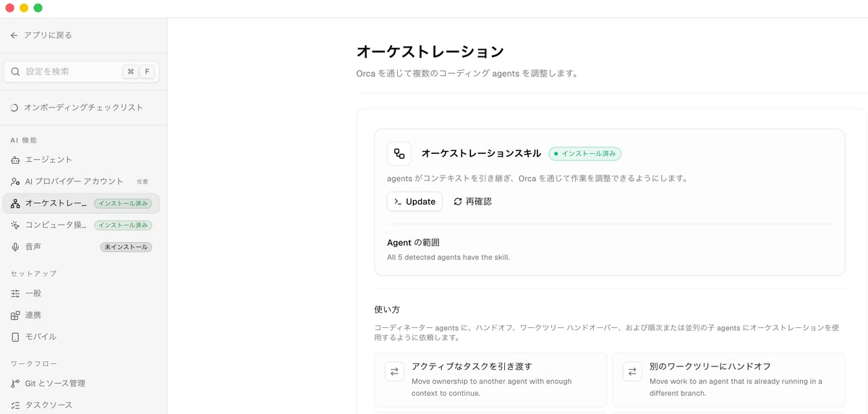This screenshot has width=868, height=414.
Task: Click the magnifier icon in the settings search
Action: 15,72
